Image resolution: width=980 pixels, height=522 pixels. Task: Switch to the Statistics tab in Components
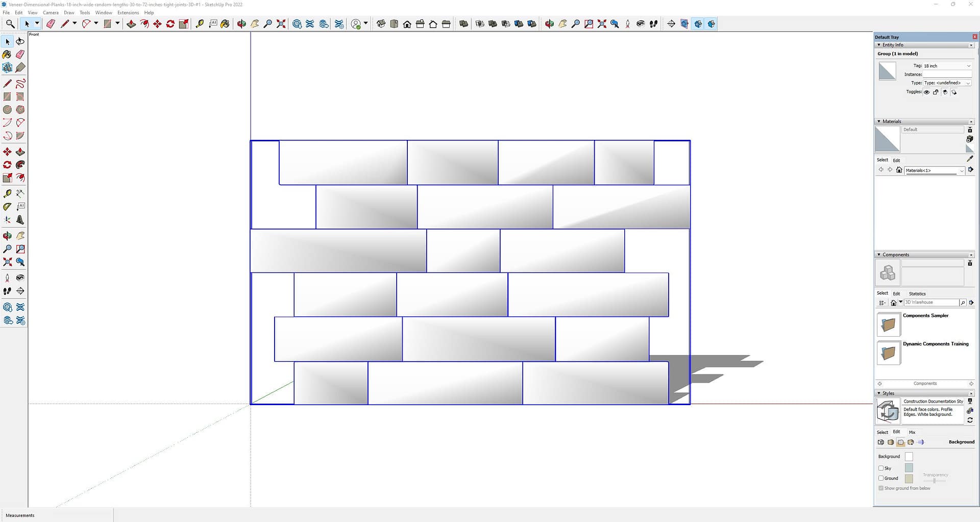click(917, 293)
